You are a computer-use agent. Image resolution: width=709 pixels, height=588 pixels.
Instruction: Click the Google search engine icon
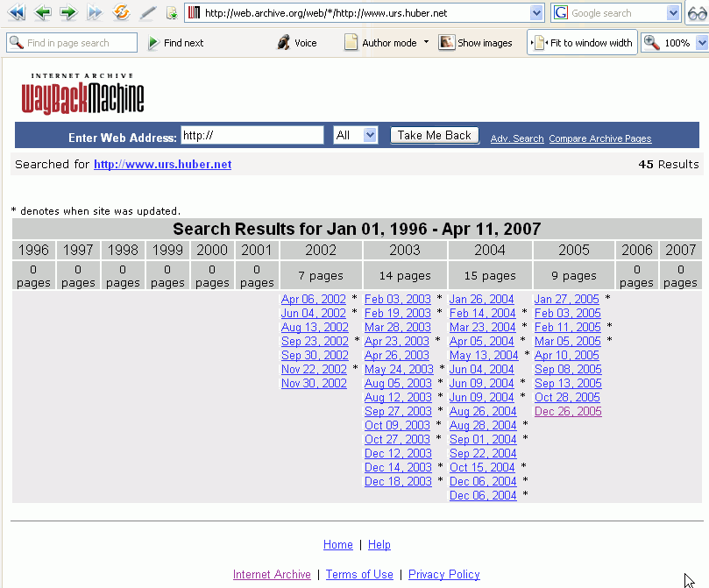click(x=561, y=12)
